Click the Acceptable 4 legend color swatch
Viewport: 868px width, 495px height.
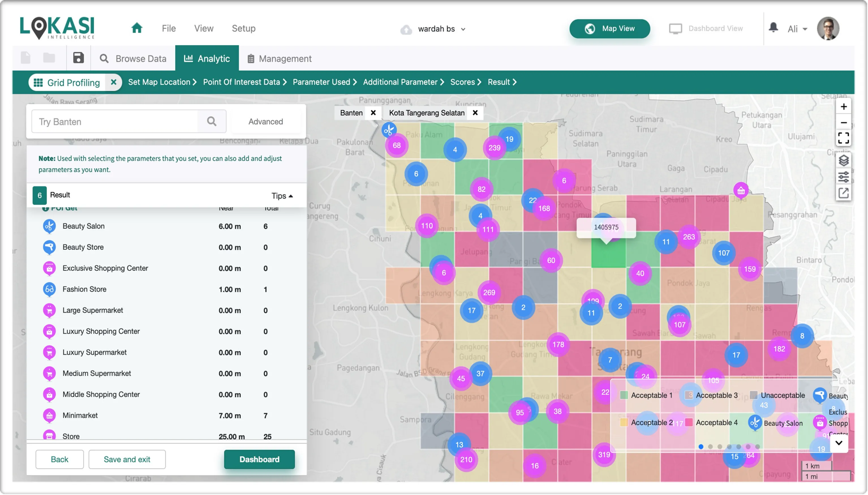(689, 423)
